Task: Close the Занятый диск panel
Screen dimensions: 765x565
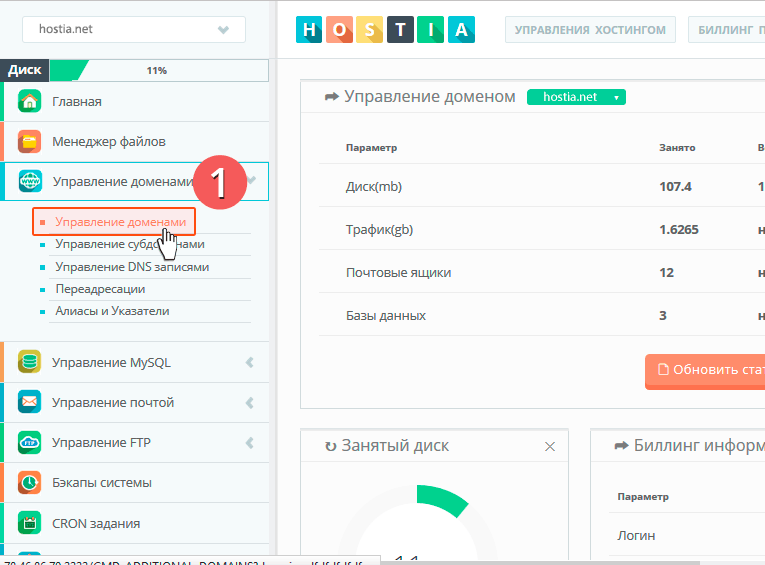Action: click(x=550, y=446)
